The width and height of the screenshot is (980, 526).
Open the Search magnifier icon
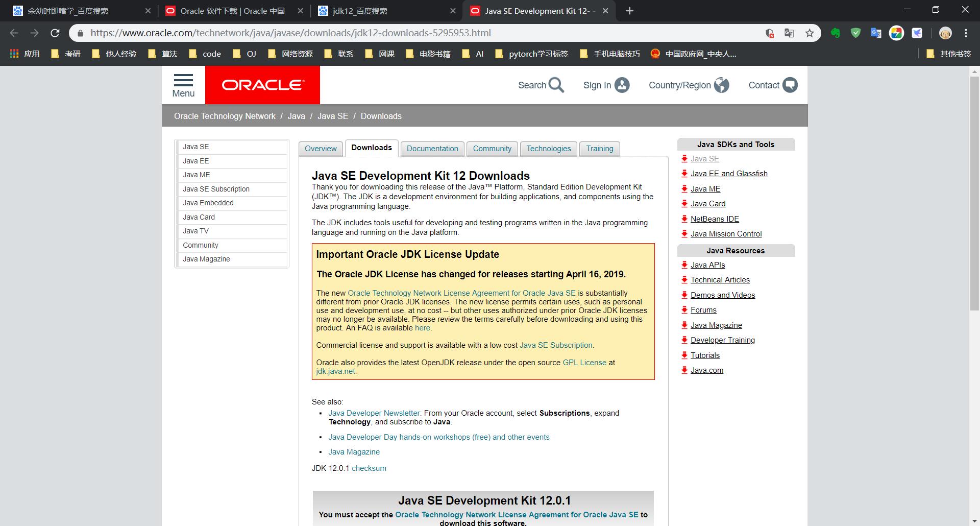pos(556,85)
